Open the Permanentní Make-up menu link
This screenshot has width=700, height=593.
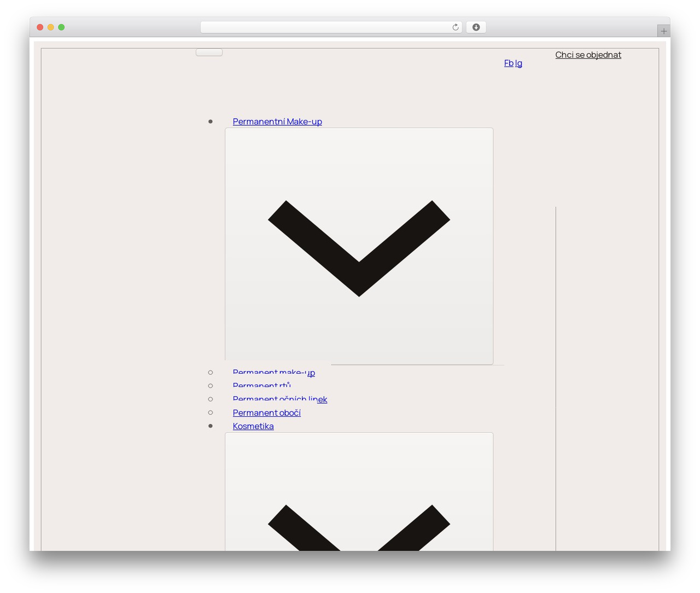click(277, 121)
